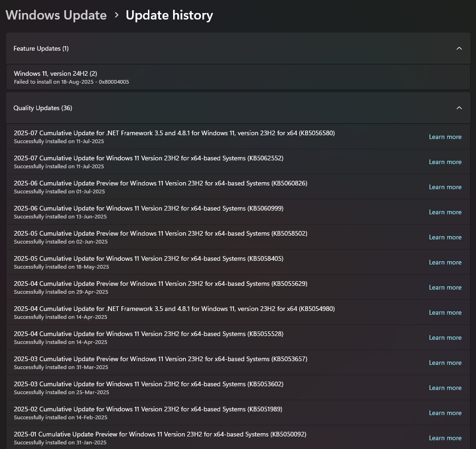Open Learn more for KB5055528
Image resolution: width=476 pixels, height=449 pixels.
[445, 337]
